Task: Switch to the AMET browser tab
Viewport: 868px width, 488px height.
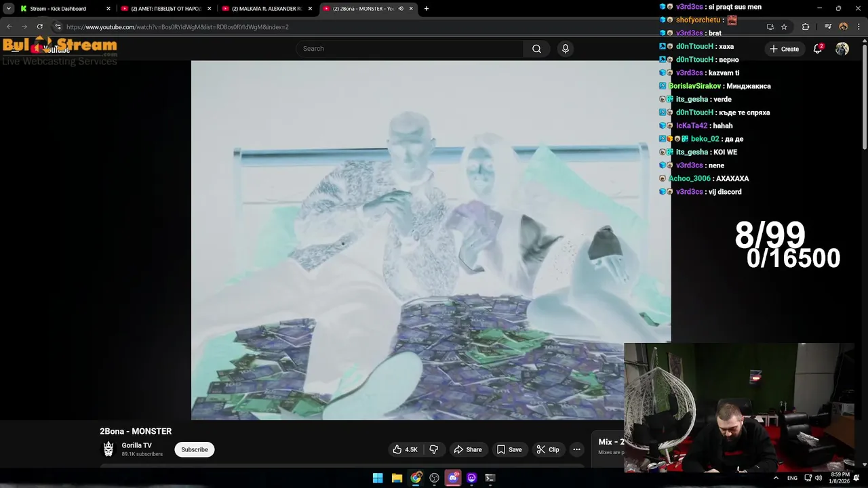Action: click(166, 9)
